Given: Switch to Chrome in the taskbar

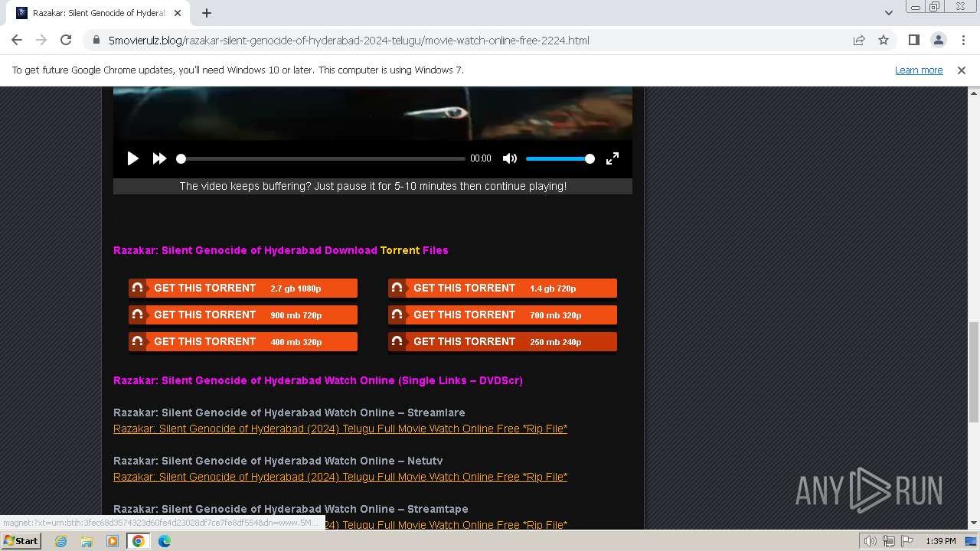Looking at the screenshot, I should pyautogui.click(x=139, y=541).
